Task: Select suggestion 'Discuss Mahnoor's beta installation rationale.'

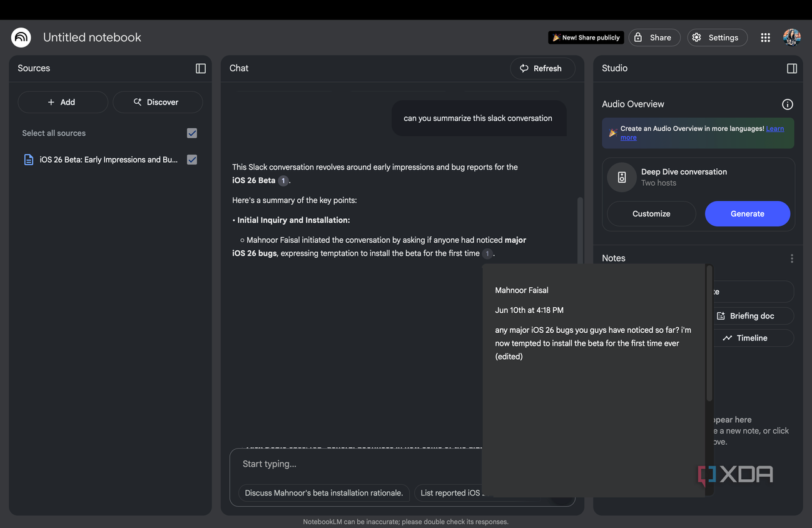Action: [x=324, y=493]
